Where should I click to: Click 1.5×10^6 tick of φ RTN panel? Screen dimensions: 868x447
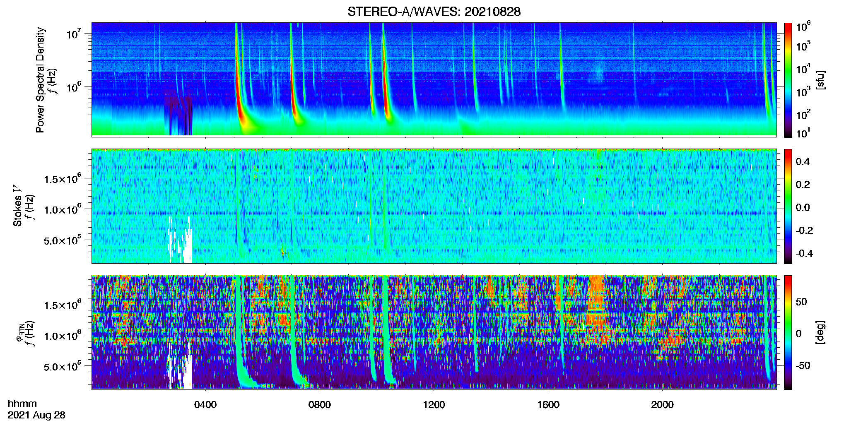click(63, 305)
